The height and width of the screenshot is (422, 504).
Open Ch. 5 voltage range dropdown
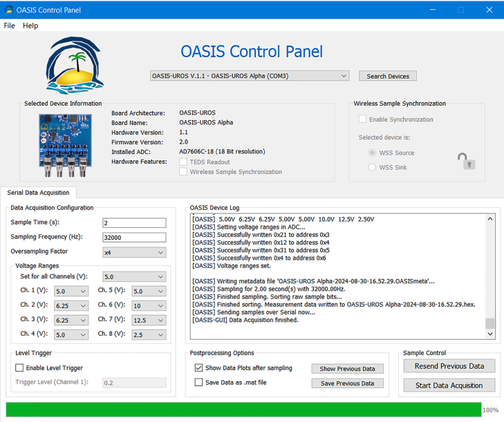coord(149,291)
